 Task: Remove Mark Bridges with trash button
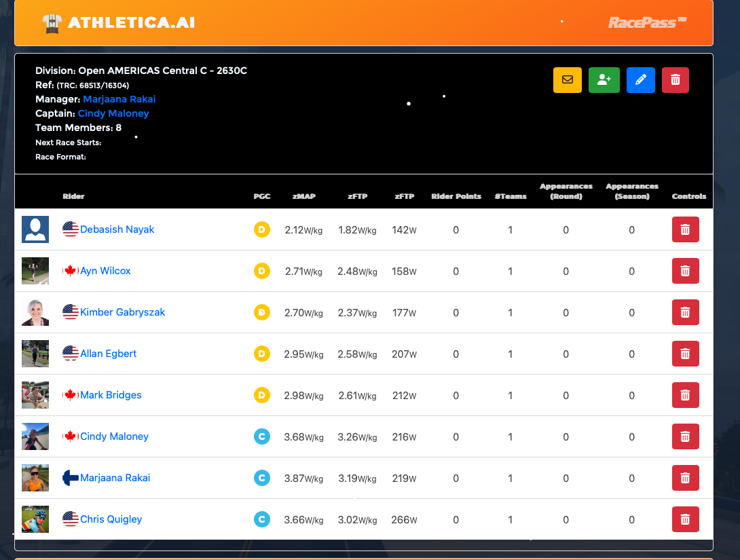685,395
